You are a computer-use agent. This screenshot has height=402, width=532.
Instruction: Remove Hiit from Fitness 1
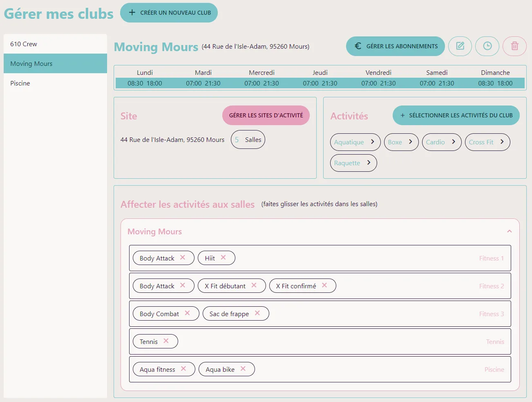(223, 258)
